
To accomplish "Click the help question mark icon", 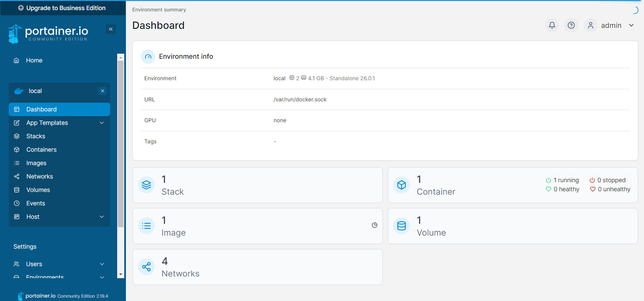I will (571, 25).
